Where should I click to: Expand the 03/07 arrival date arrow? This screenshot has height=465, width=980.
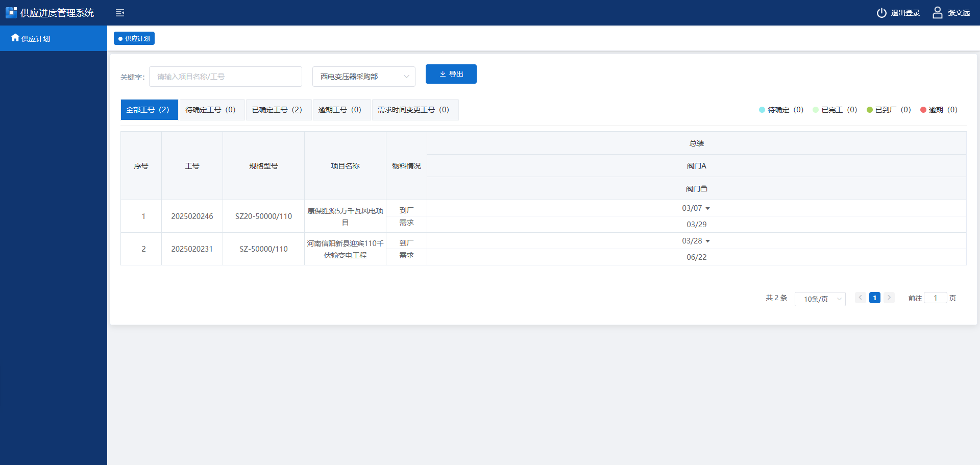tap(707, 208)
